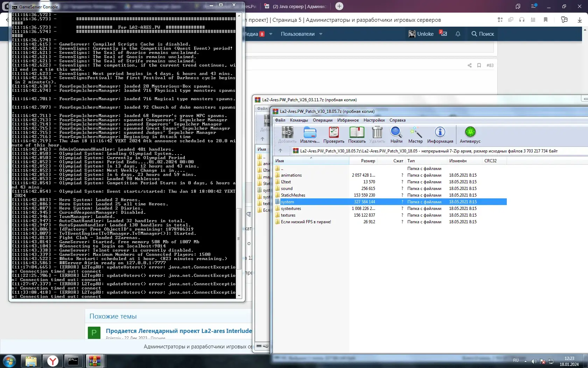Open a new browser tab
The image size is (588, 368).
point(339,6)
